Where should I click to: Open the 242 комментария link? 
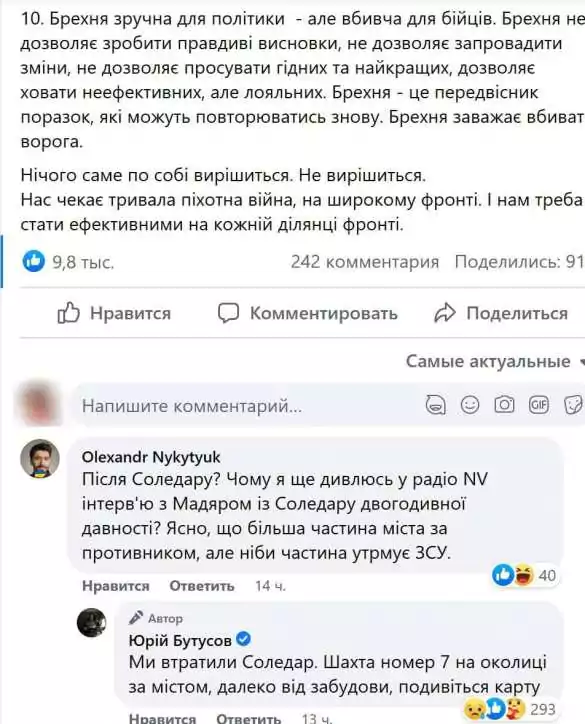click(x=365, y=262)
